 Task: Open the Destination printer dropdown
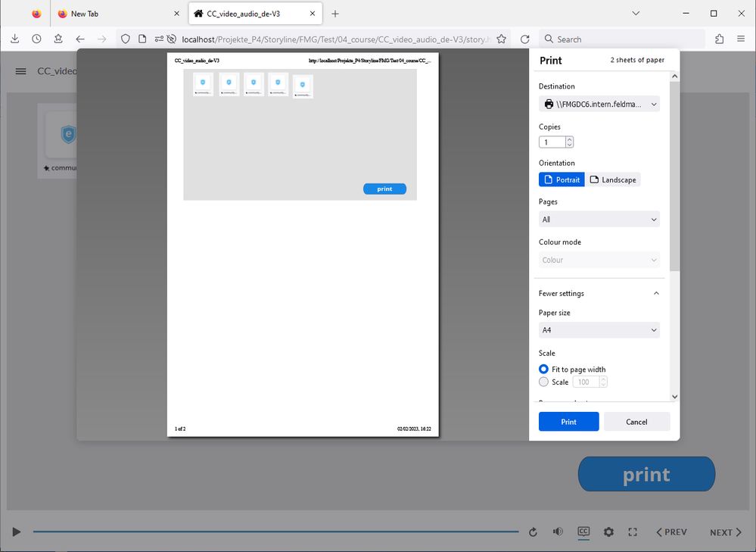[599, 104]
